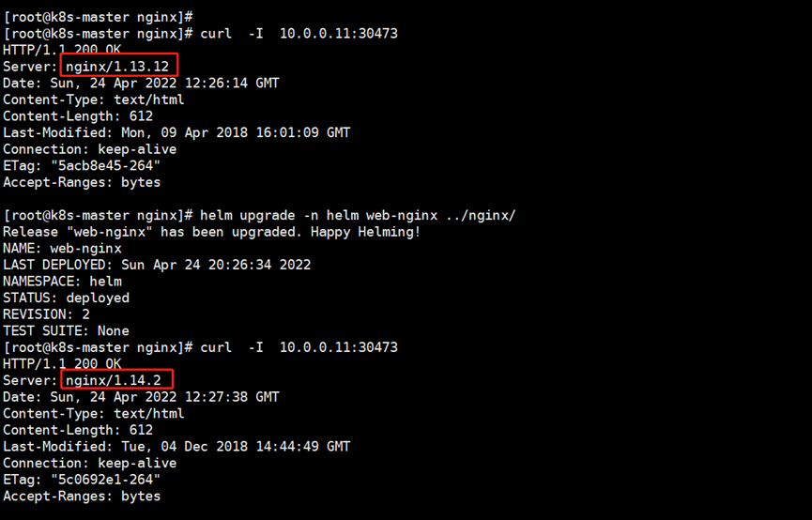The width and height of the screenshot is (812, 520).
Task: Click the NAMESPACE: helm line
Action: click(62, 282)
